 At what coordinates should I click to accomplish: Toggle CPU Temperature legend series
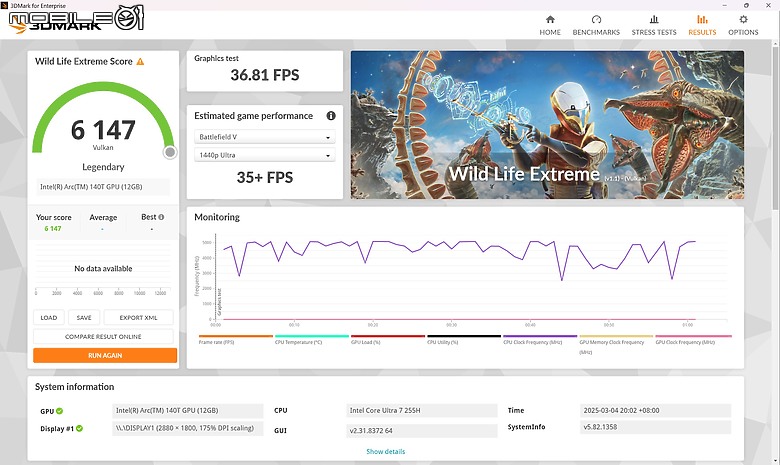pos(312,340)
